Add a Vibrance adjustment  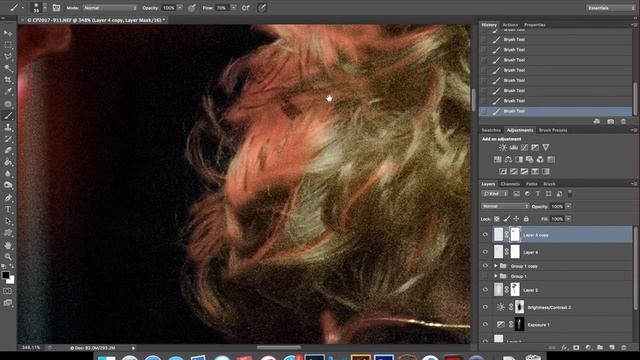(x=546, y=147)
